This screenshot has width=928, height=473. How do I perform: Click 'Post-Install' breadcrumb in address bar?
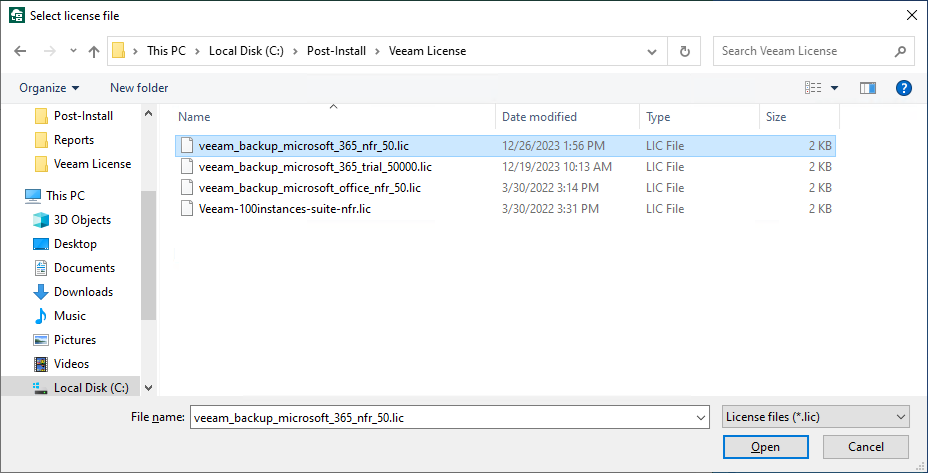coord(336,51)
